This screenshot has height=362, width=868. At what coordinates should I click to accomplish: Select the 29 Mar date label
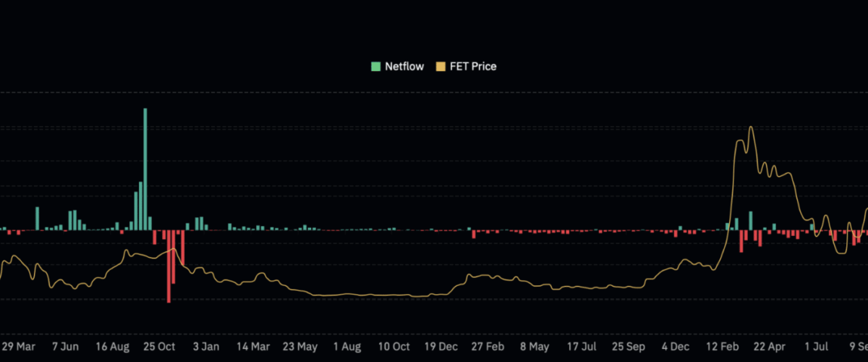tap(17, 346)
